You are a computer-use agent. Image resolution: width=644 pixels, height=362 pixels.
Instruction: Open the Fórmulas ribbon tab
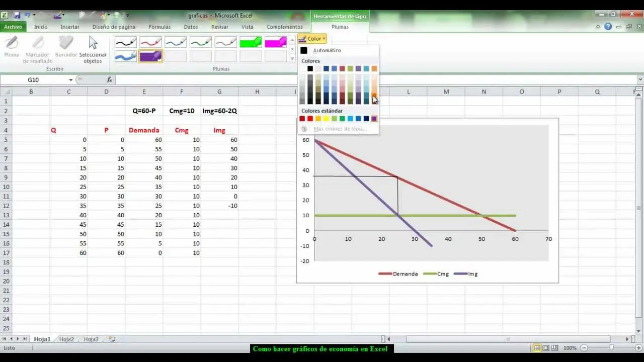(x=159, y=27)
